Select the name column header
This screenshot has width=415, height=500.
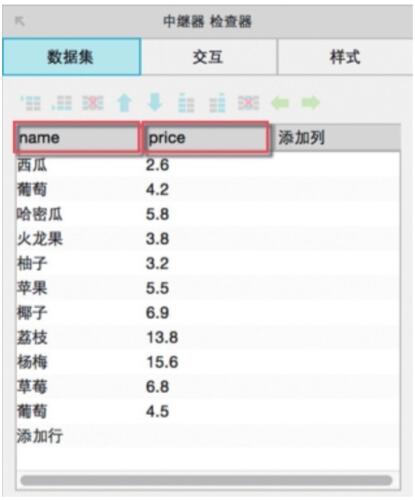77,138
